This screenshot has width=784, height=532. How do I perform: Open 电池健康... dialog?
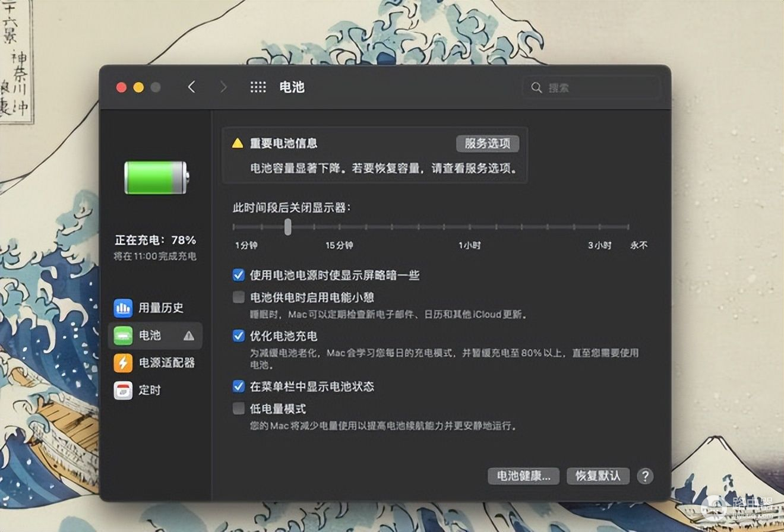point(523,476)
